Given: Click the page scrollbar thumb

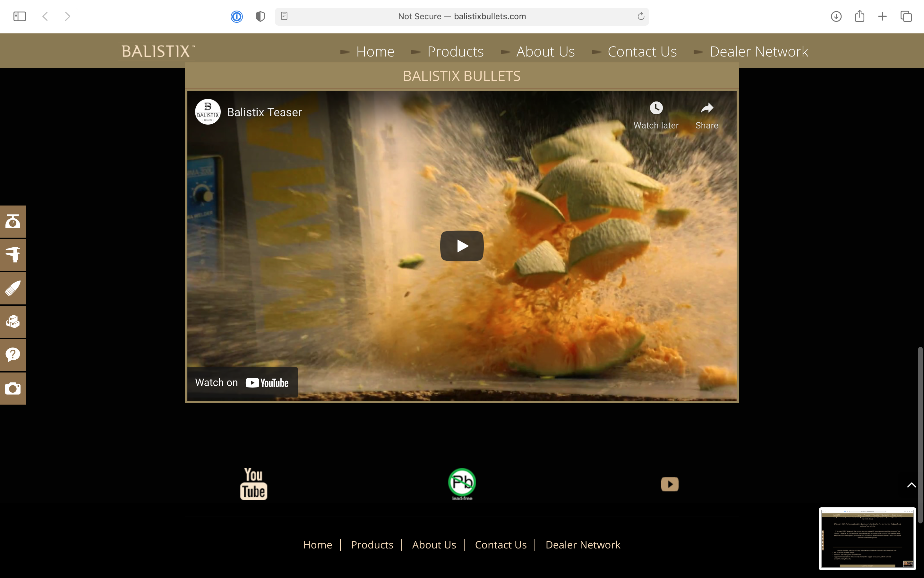Looking at the screenshot, I should [920, 435].
